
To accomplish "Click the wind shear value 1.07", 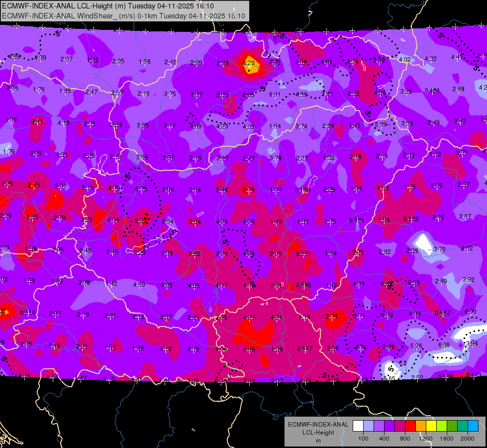I will tap(276, 190).
